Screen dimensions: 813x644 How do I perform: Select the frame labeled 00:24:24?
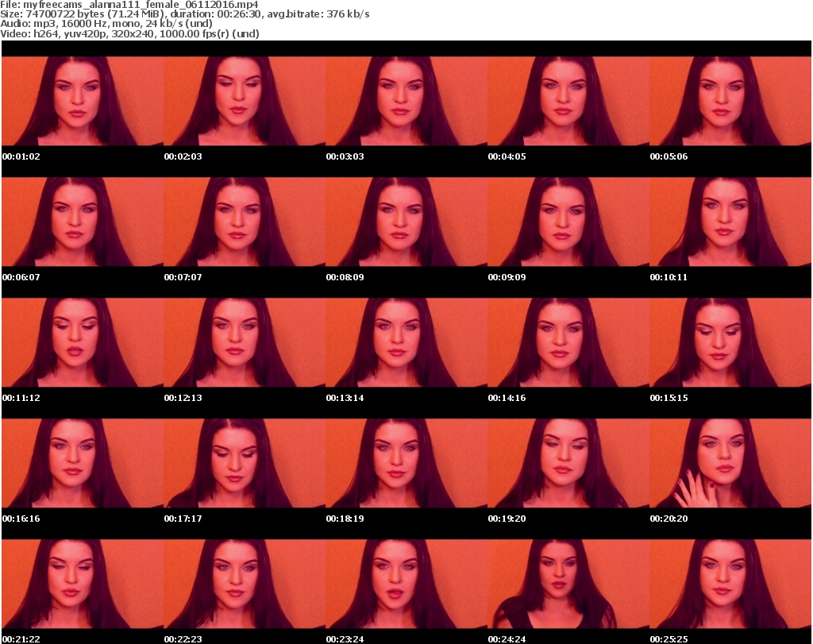click(568, 584)
